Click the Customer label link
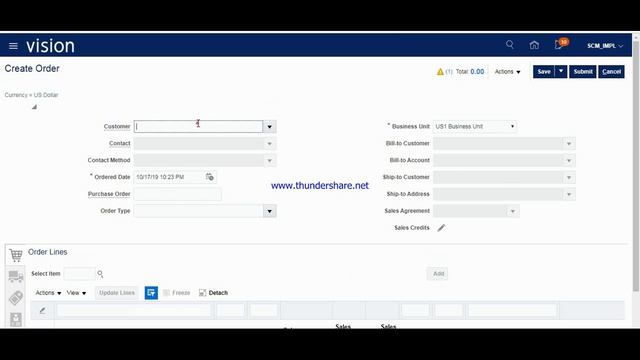The width and height of the screenshot is (640, 360). (117, 127)
